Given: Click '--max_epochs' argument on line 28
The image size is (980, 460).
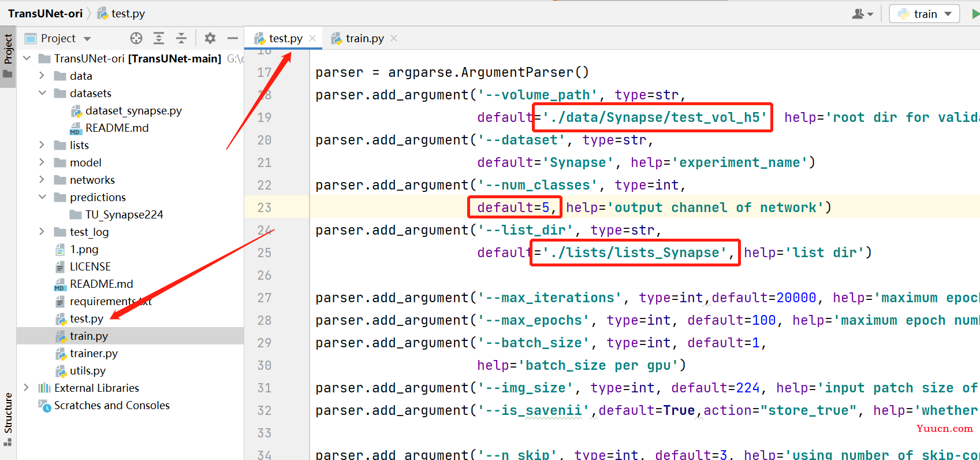Looking at the screenshot, I should 534,320.
